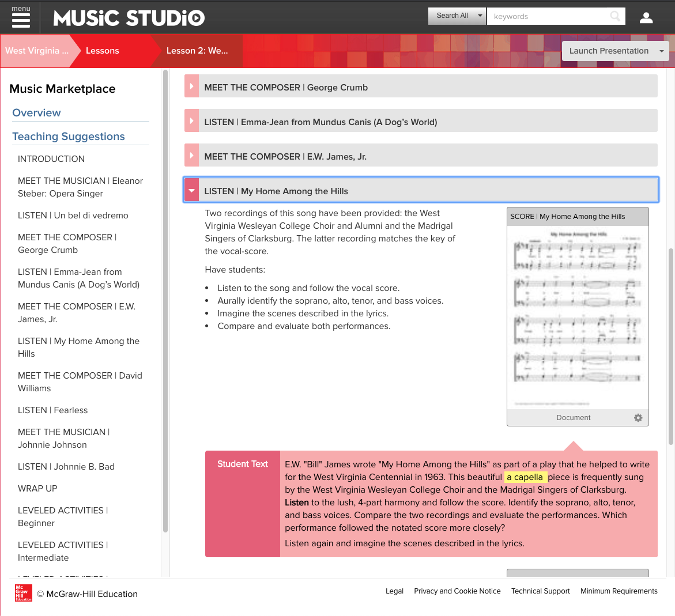675x616 pixels.
Task: Open the user profile icon
Action: (646, 17)
